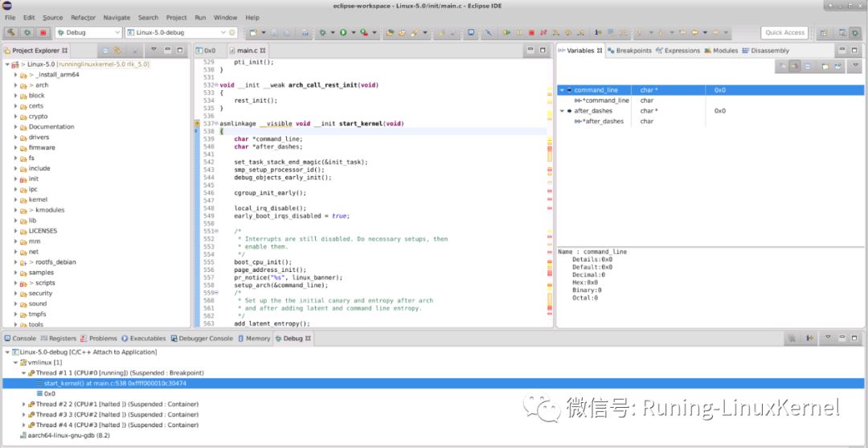
Task: Click the Resume debugging icon
Action: [x=506, y=32]
